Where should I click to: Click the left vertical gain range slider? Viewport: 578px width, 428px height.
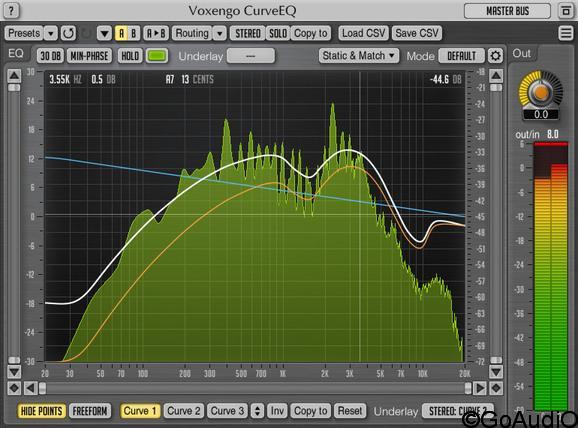coord(14,224)
